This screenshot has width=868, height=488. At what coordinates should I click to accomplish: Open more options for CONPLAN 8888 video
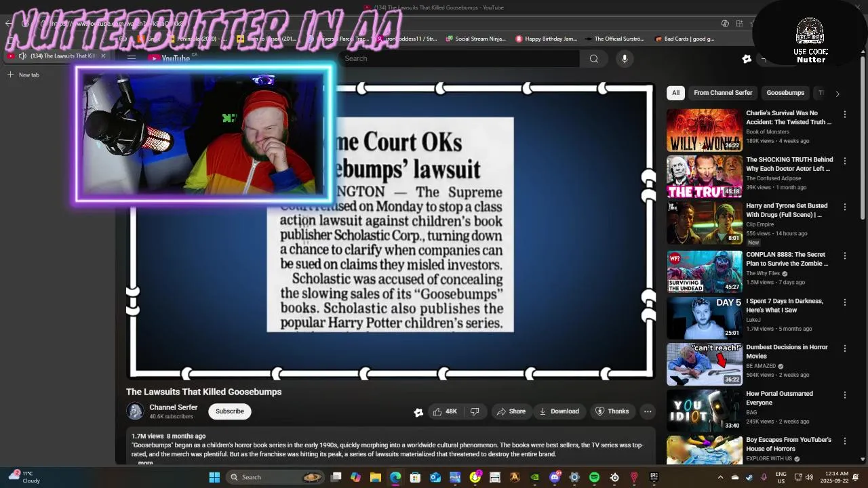pos(845,256)
